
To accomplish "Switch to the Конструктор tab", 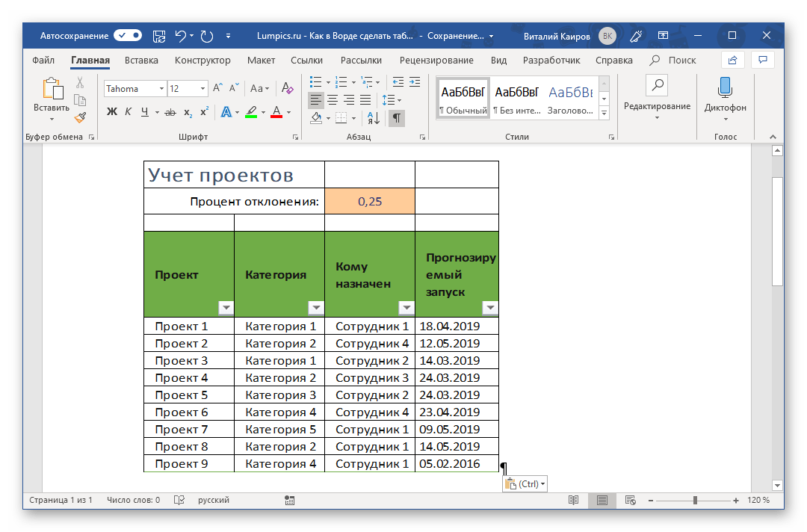I will point(202,61).
